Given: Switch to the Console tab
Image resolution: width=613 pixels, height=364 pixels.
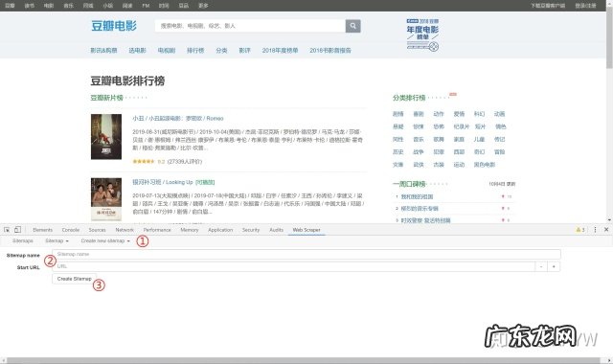Looking at the screenshot, I should point(71,230).
